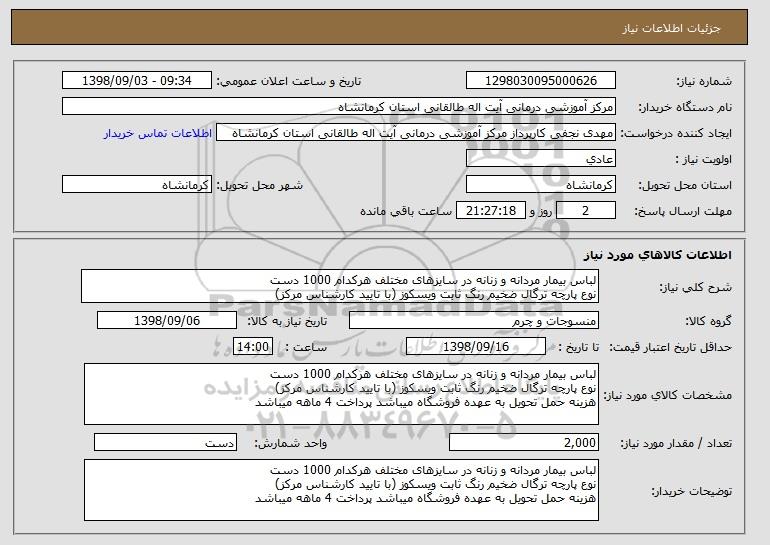This screenshot has height=545, width=770.
Task: Click the شهر محل تحویل label
Action: pyautogui.click(x=260, y=186)
